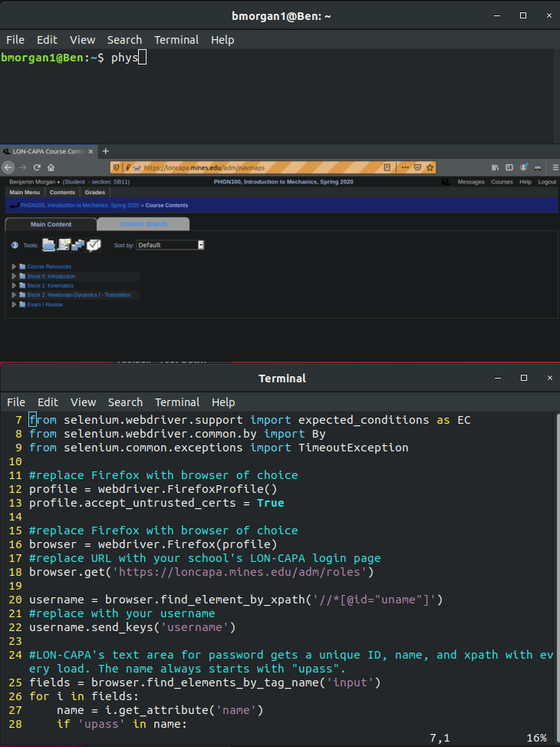Switch to the Content Search tab

pyautogui.click(x=143, y=224)
